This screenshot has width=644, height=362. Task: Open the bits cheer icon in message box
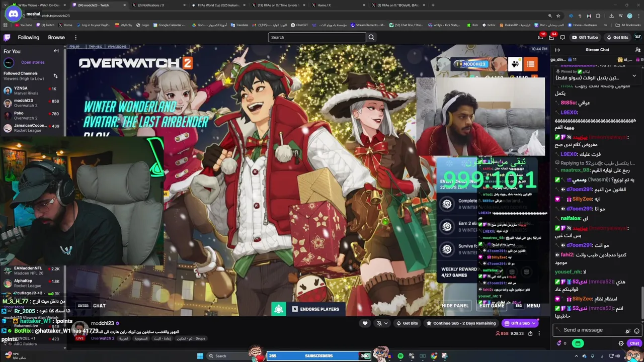click(x=628, y=331)
